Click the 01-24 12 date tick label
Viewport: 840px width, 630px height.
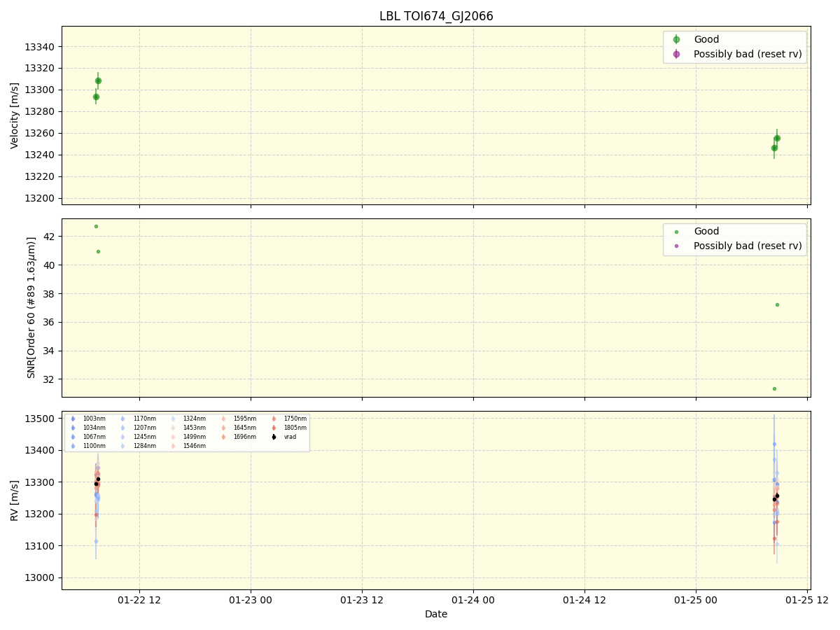(x=584, y=600)
